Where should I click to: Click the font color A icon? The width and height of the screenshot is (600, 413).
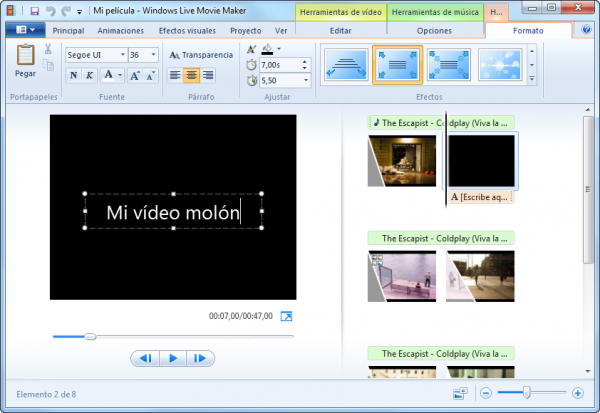(x=109, y=75)
